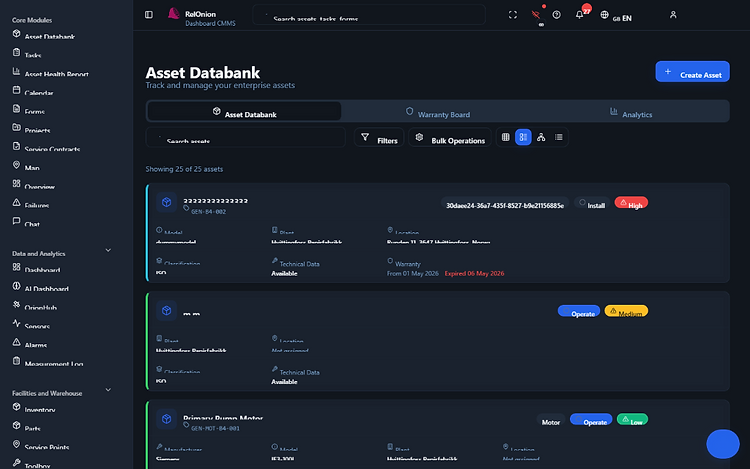Switch to the Warranty Board tab
The width and height of the screenshot is (750, 469).
pyautogui.click(x=438, y=111)
